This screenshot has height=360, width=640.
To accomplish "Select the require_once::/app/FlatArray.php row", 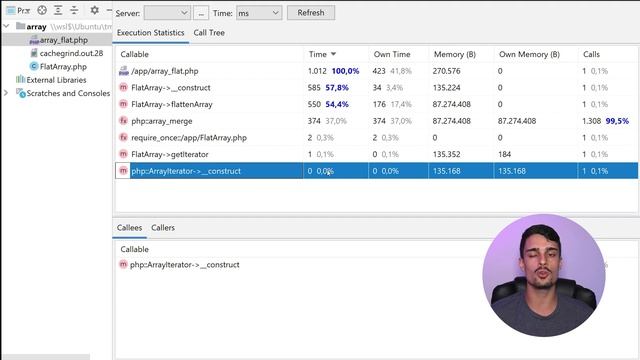I will pos(376,138).
